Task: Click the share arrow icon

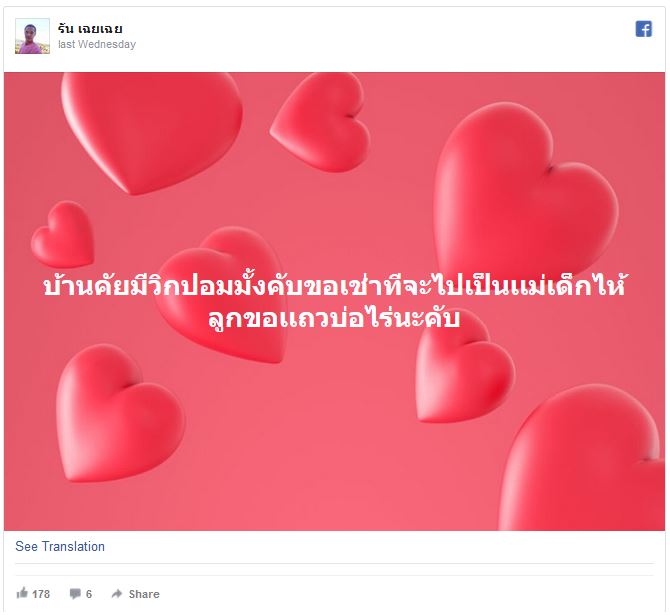Action: [x=116, y=594]
